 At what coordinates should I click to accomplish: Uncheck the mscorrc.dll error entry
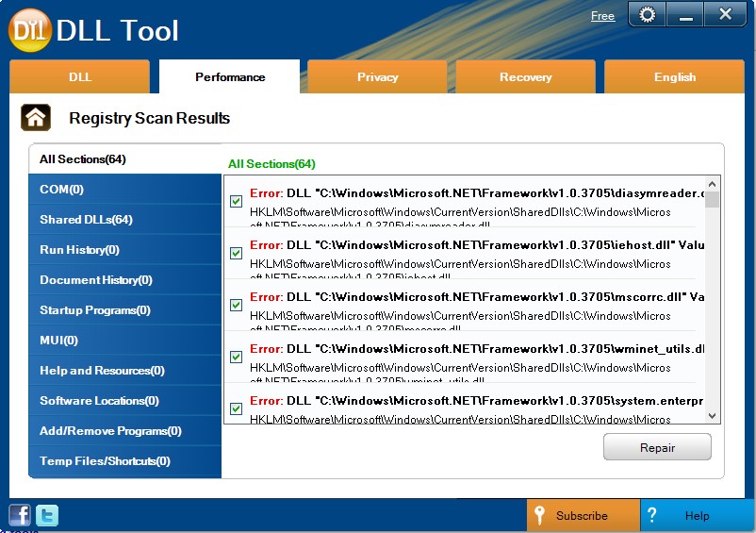pos(237,305)
